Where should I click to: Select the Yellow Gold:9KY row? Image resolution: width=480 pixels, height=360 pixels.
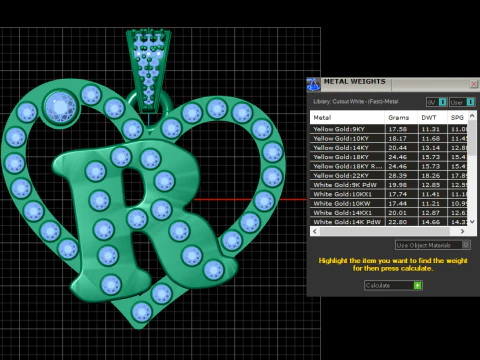389,129
